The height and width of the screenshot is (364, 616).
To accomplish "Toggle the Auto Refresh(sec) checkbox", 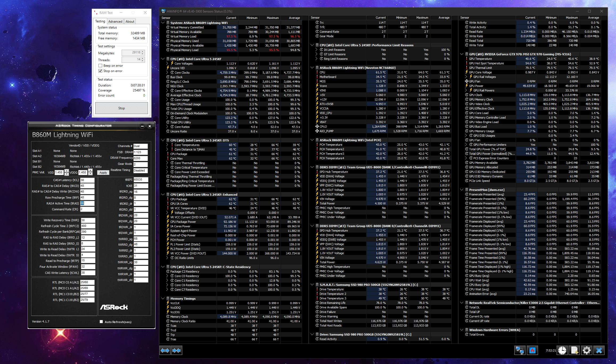I will coord(101,322).
